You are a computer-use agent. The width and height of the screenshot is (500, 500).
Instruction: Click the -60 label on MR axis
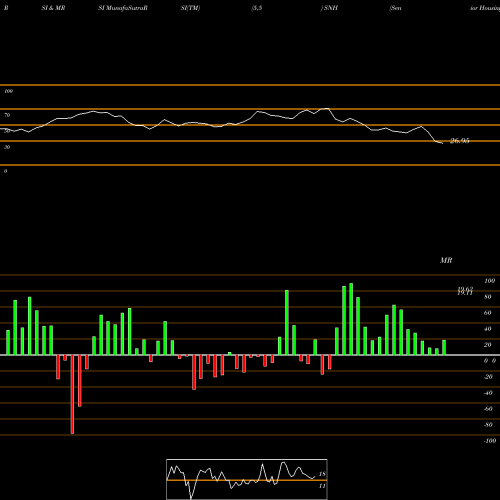(488, 409)
